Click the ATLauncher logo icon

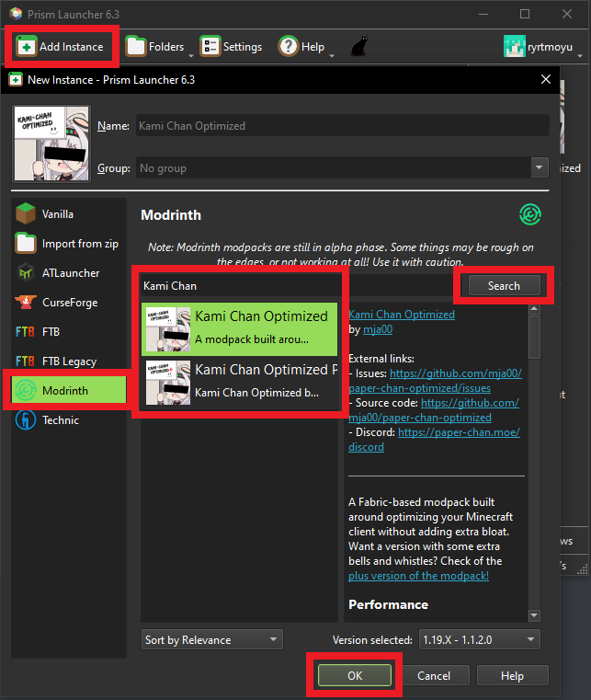[x=26, y=272]
